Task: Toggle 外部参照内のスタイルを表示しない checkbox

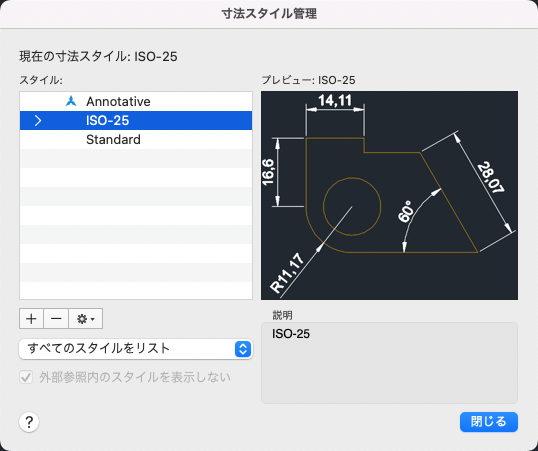Action: [26, 378]
